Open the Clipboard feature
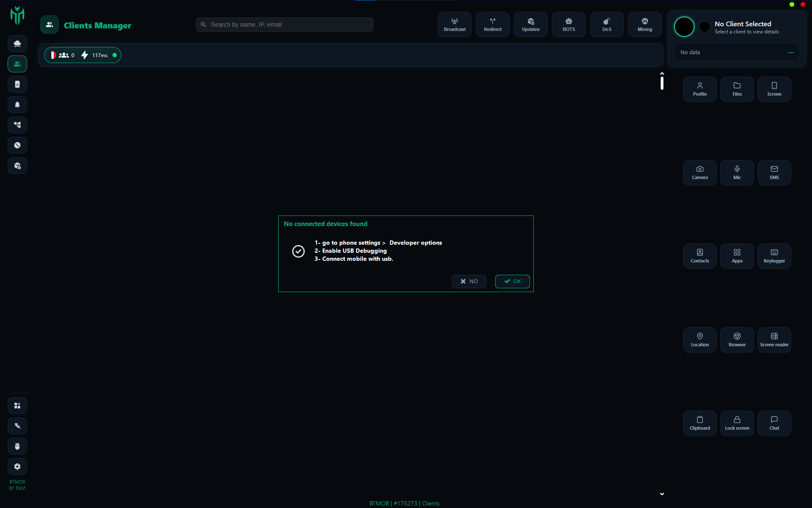This screenshot has height=508, width=812. (700, 423)
